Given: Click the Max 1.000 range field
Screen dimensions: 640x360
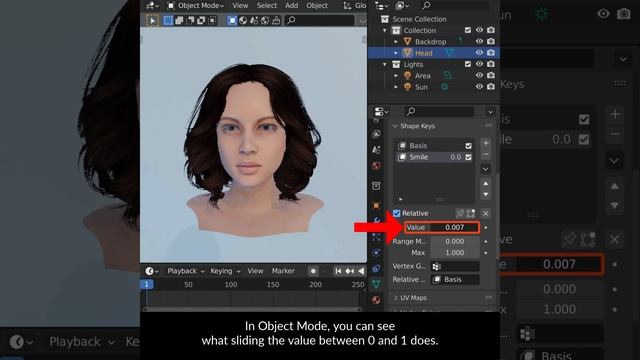Looking at the screenshot, I should [x=455, y=253].
